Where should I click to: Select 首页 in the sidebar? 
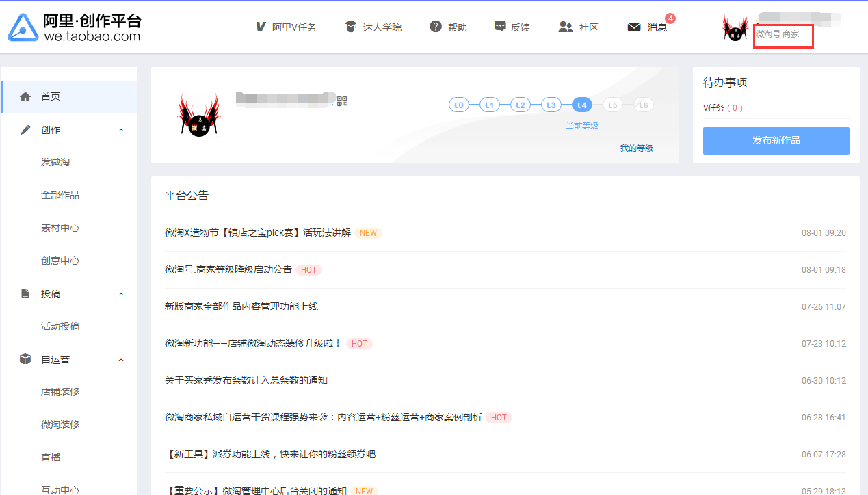coord(51,96)
